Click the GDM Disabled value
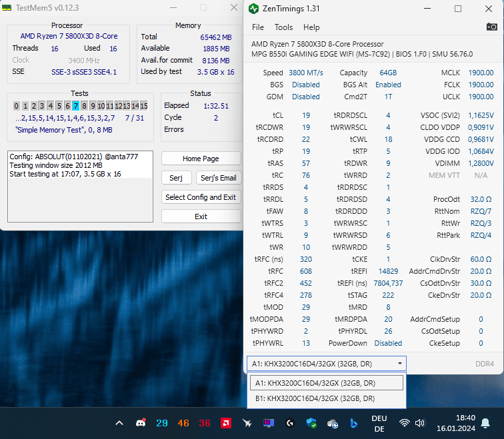 tap(306, 97)
